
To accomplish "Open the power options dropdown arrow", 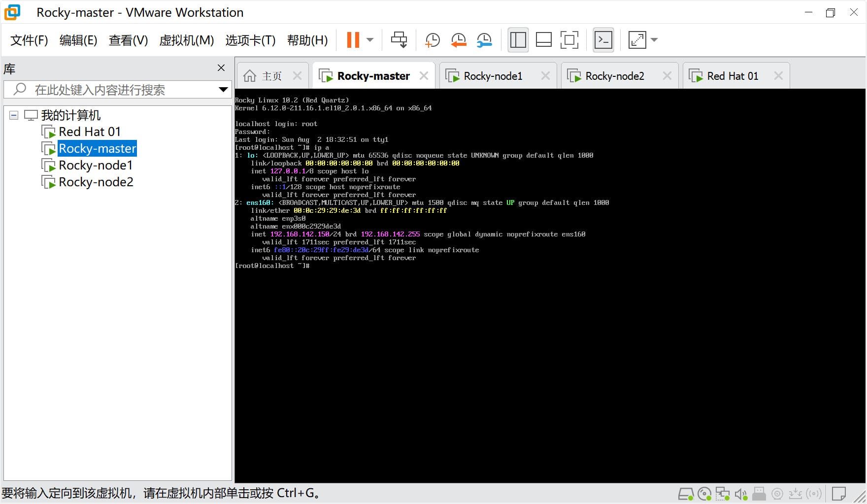I will tap(370, 40).
